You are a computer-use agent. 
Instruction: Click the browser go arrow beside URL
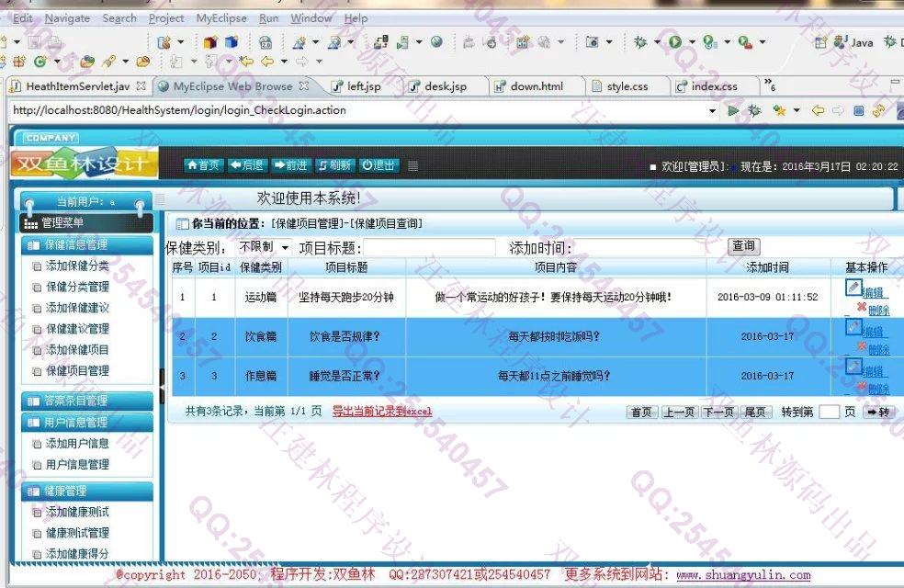pos(733,110)
